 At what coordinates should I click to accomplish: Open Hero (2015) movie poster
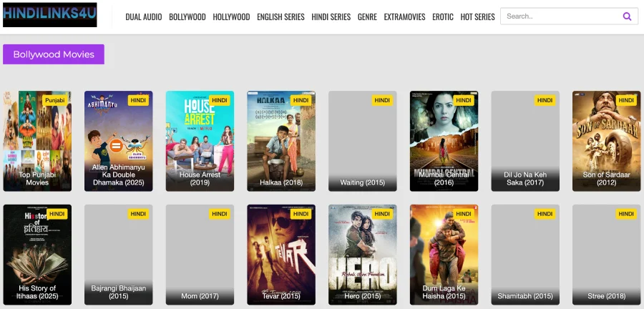(363, 255)
